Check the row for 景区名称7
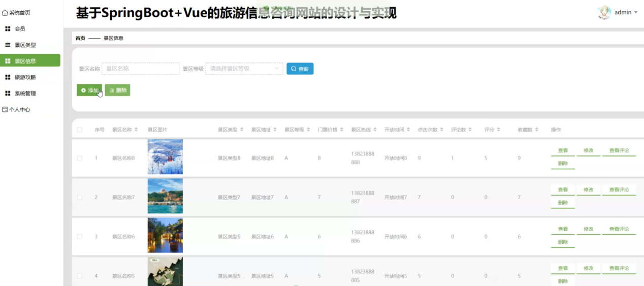The image size is (644, 286). pos(79,197)
